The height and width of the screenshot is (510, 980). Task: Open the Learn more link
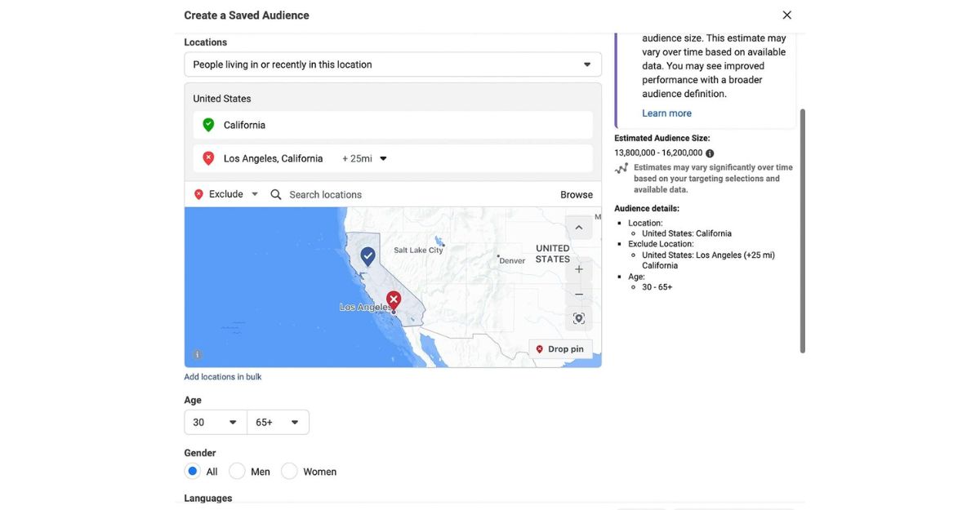point(666,113)
